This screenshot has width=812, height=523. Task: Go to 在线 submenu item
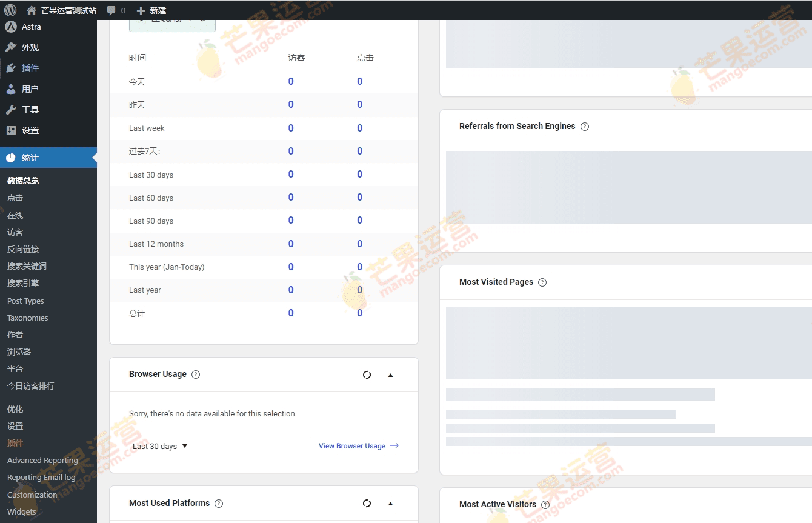pos(15,215)
